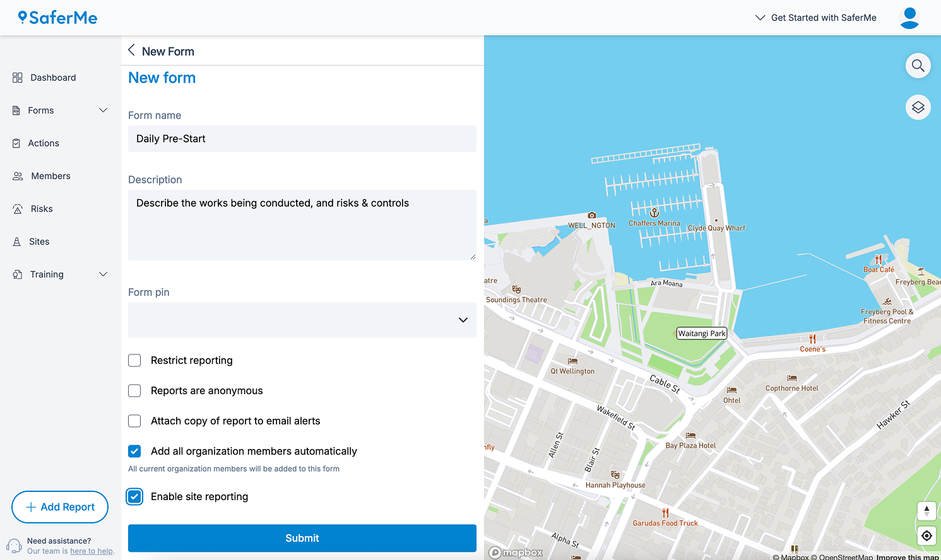This screenshot has width=941, height=560.
Task: Click the headset assistance icon
Action: (14, 545)
